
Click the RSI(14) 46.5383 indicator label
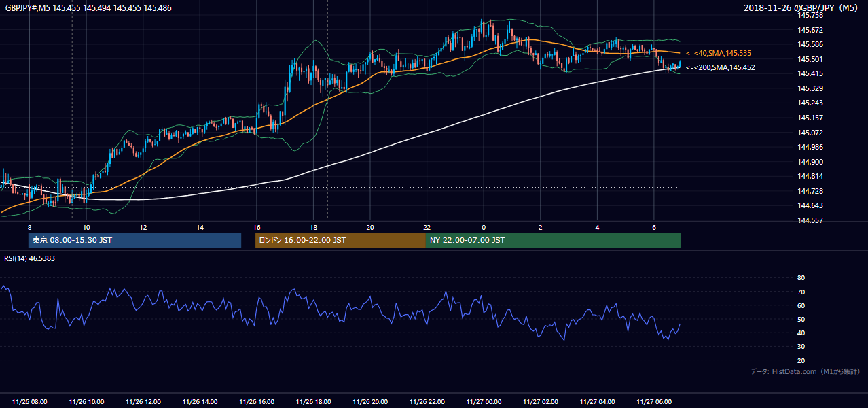tap(30, 258)
